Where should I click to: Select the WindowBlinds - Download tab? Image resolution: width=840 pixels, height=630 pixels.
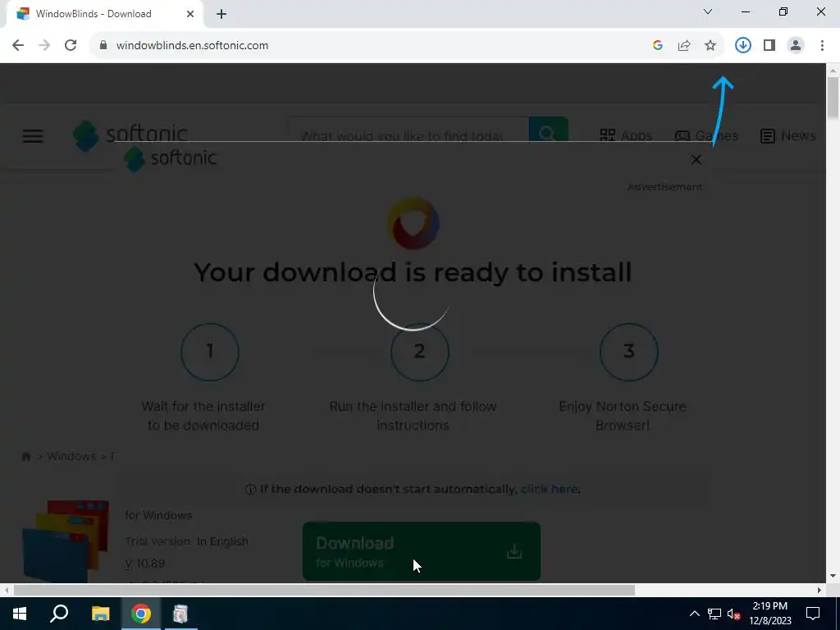pyautogui.click(x=104, y=14)
